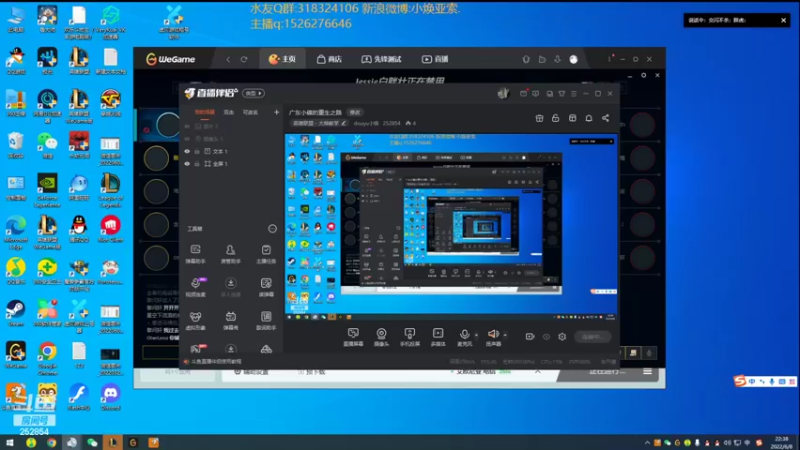
Task: Open the WeGame bottom-right hamburger menu
Action: coord(647,372)
